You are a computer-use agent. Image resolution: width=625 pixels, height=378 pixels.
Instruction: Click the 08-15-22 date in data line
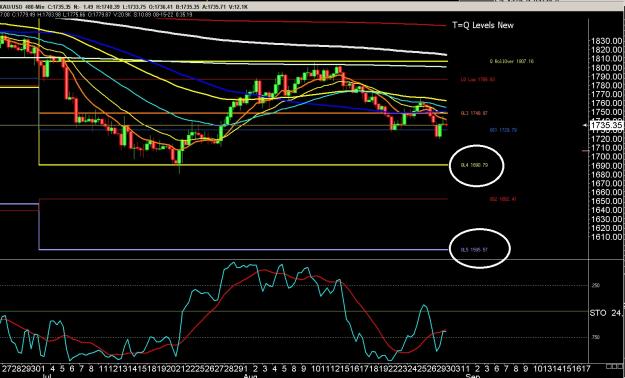pos(163,14)
